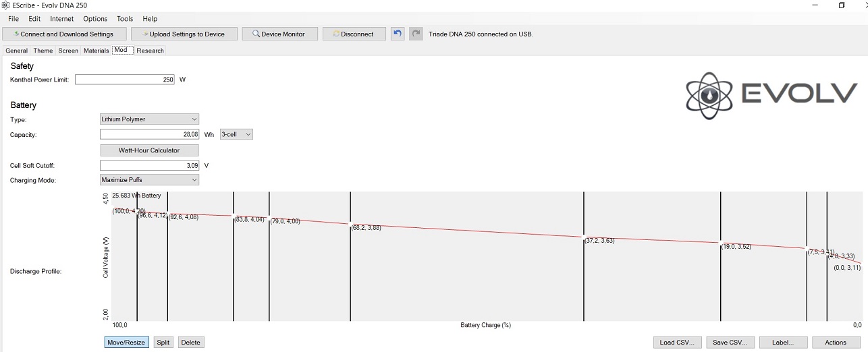
Task: Open the Watt-Hour Calculator
Action: (149, 150)
